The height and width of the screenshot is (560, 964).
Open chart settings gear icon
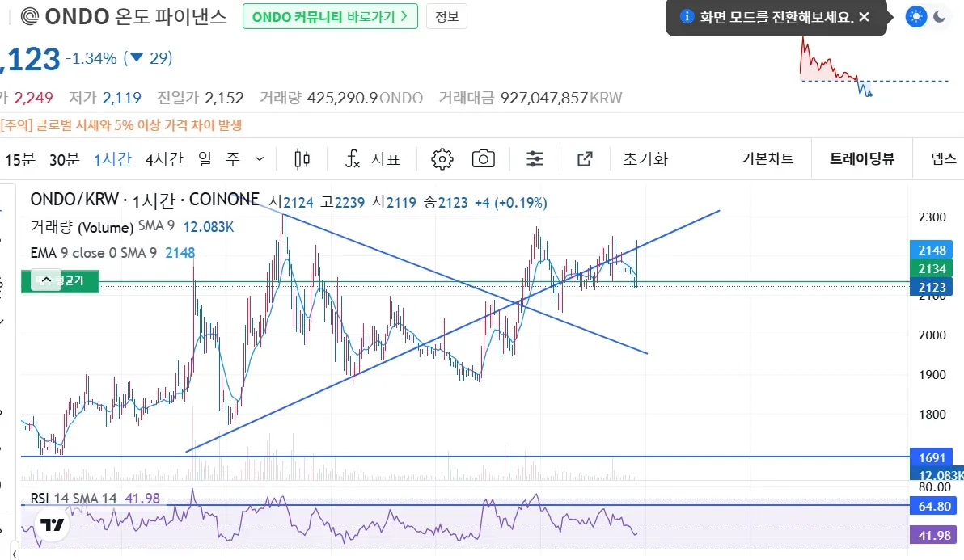coord(442,159)
